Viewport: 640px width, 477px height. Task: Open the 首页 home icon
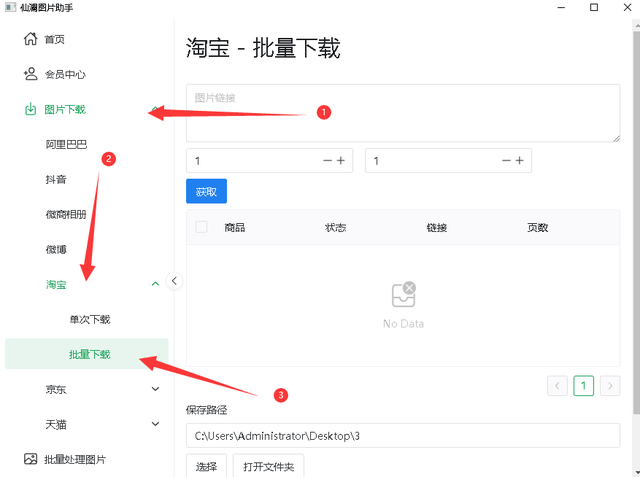[31, 39]
